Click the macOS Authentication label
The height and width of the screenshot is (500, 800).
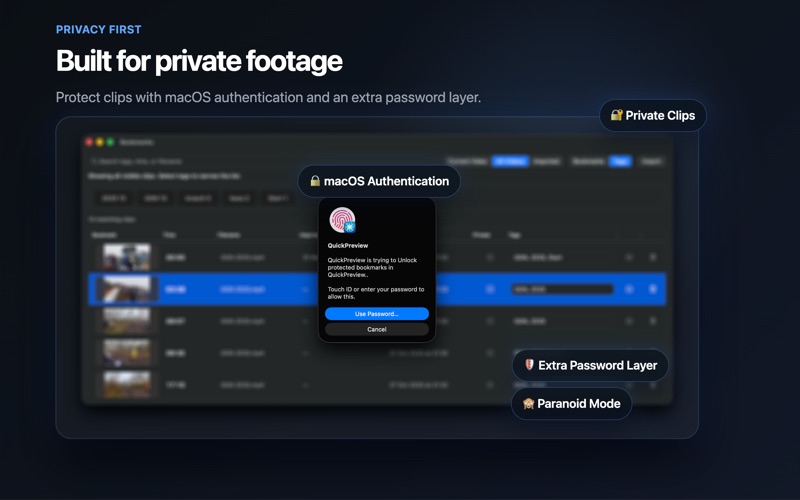[x=379, y=181]
